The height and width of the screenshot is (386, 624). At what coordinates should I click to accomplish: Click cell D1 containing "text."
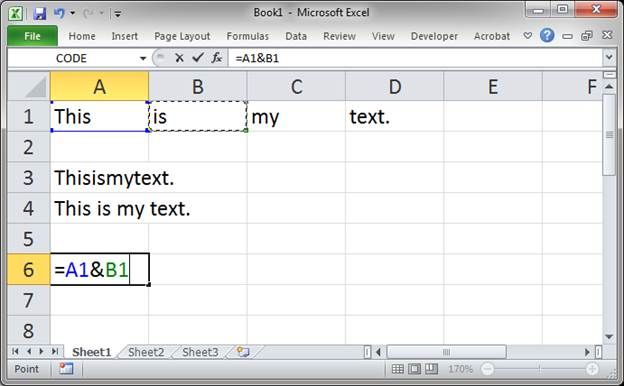[395, 116]
